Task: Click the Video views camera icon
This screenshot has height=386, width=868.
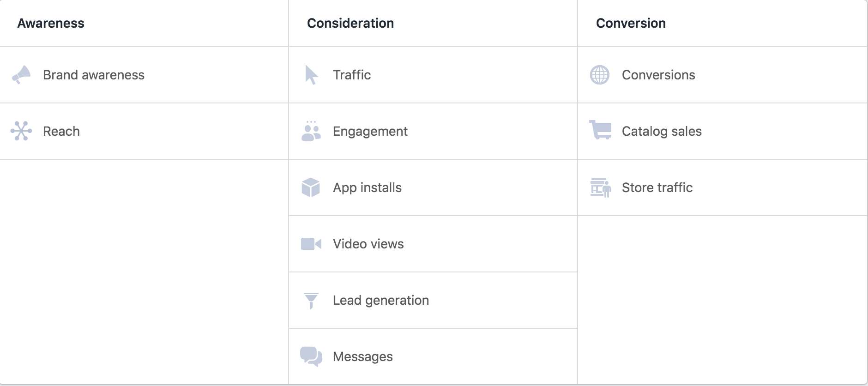Action: click(x=311, y=244)
